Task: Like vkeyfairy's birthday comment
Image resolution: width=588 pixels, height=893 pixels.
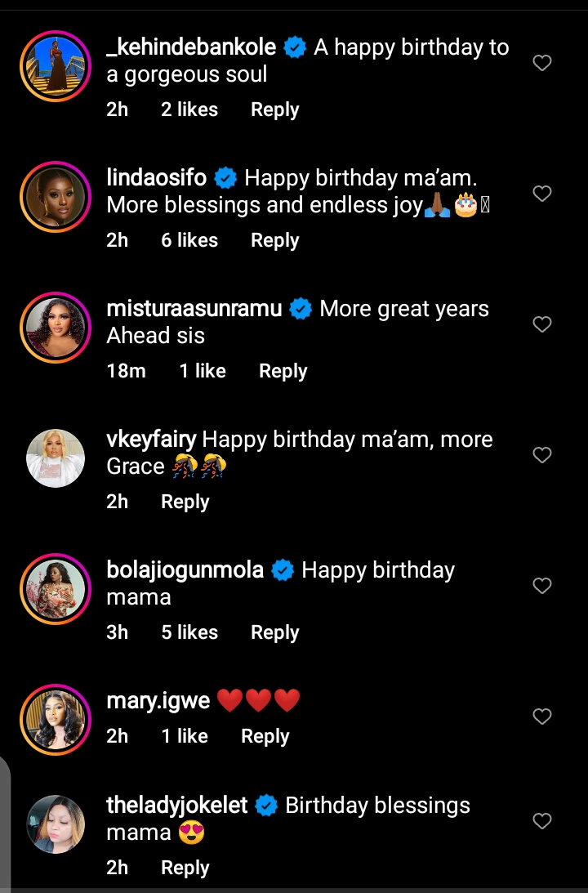Action: [542, 455]
